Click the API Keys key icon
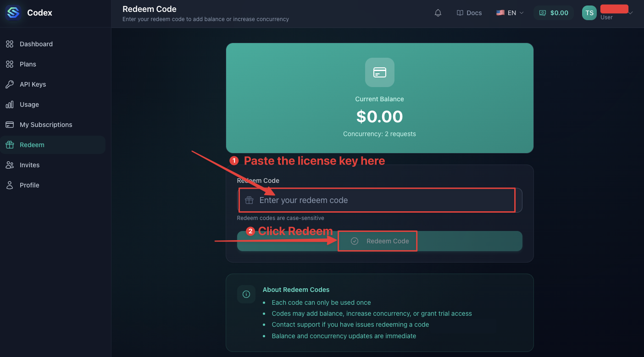 coord(10,84)
